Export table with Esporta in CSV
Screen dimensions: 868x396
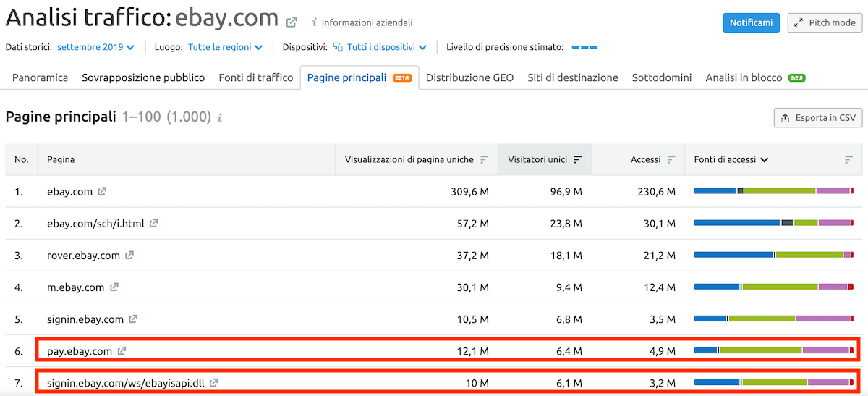[x=818, y=117]
